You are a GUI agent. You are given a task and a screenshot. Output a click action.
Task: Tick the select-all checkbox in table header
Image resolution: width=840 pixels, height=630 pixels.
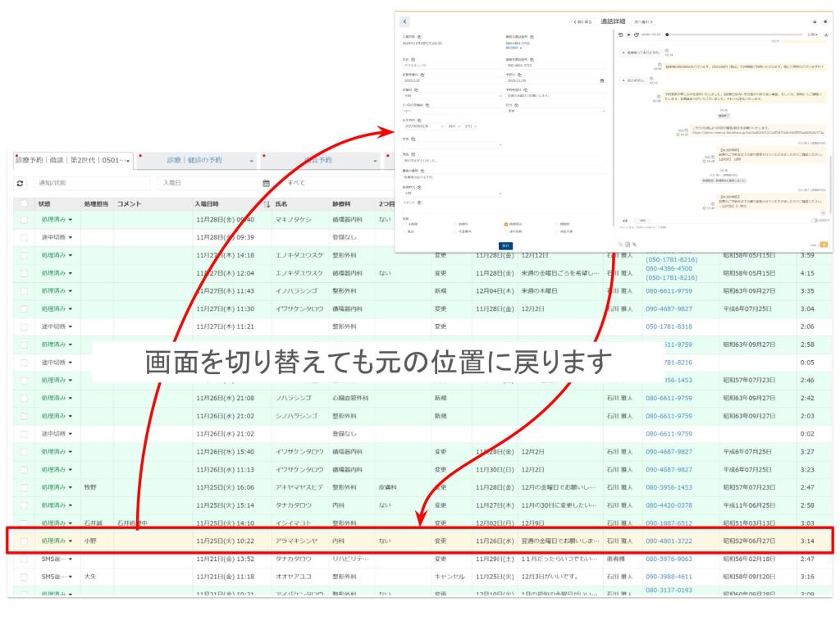pyautogui.click(x=24, y=203)
